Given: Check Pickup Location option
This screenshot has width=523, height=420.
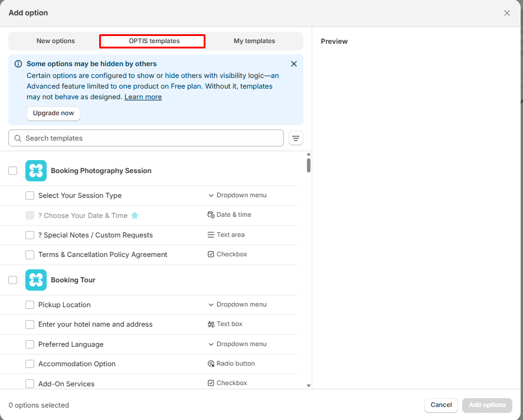Looking at the screenshot, I should pos(30,305).
